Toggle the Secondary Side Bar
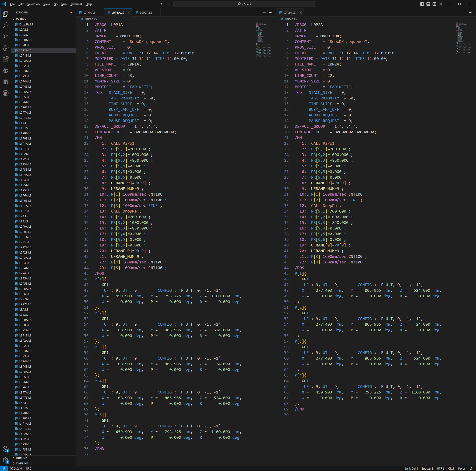Image resolution: width=476 pixels, height=471 pixels. 434,4
